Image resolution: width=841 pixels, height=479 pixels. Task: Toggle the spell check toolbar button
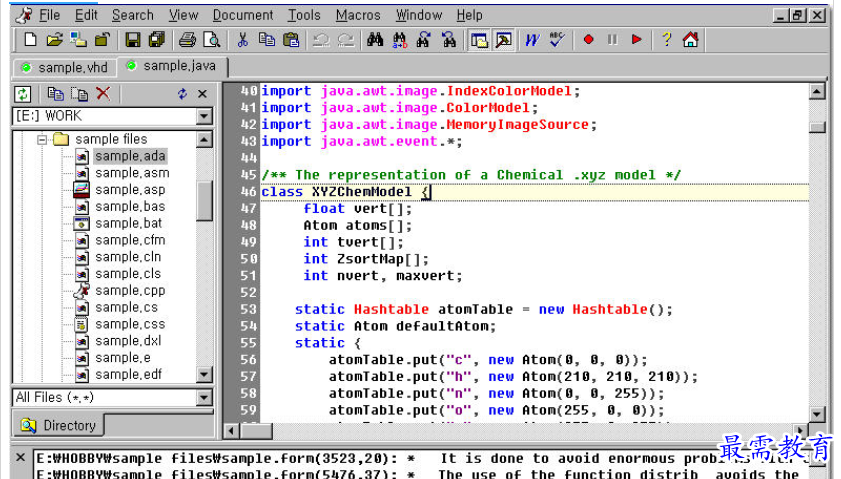(x=557, y=40)
